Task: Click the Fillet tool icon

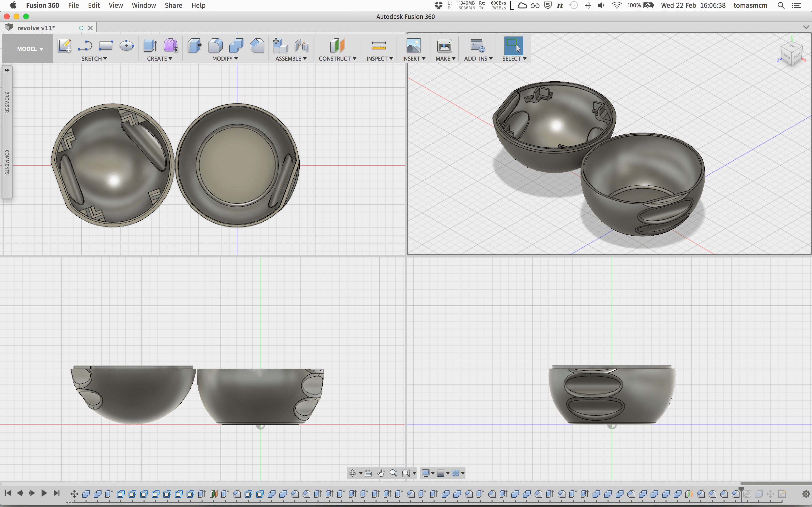Action: [x=215, y=46]
